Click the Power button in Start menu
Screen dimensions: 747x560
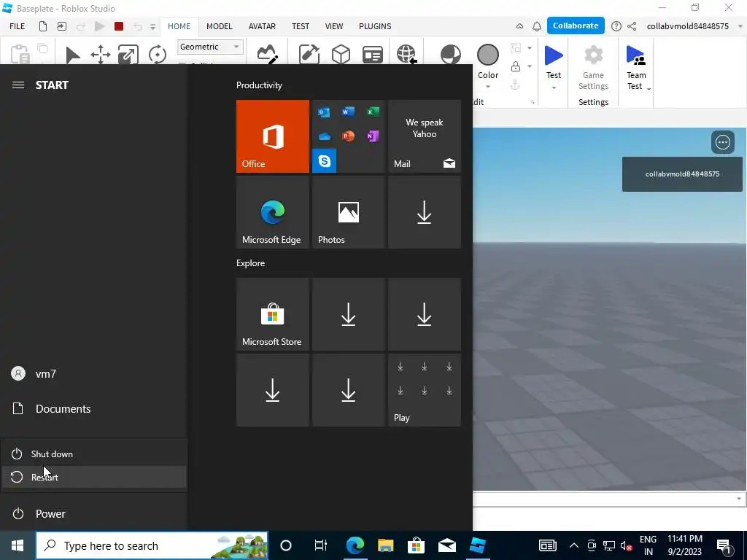[94, 514]
